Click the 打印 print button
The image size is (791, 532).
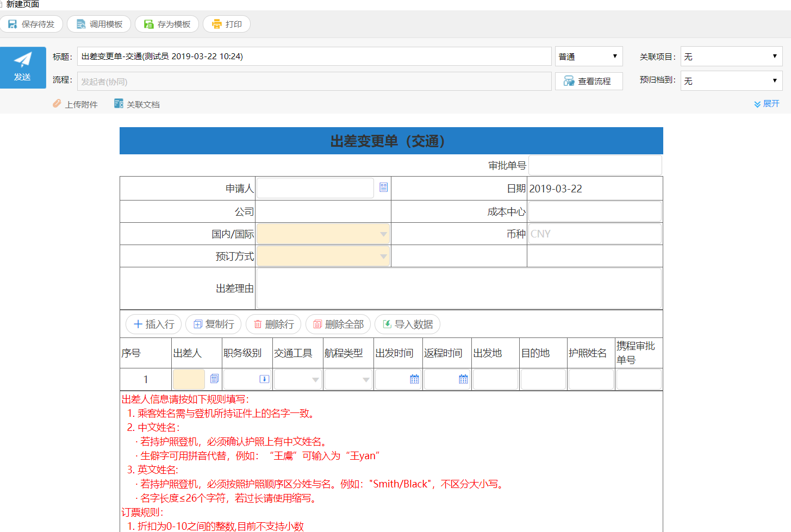pos(227,24)
